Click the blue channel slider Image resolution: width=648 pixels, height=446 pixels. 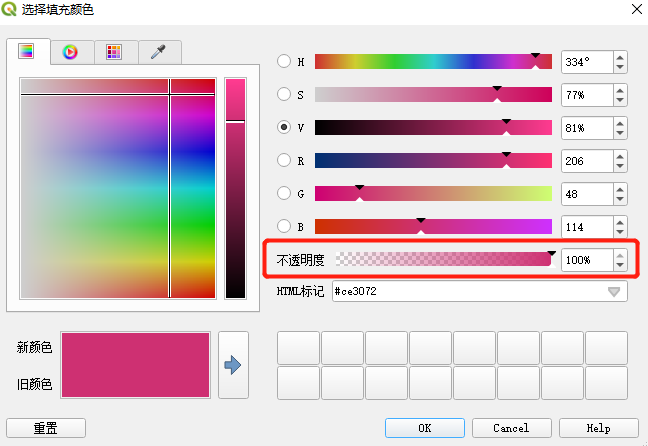click(x=433, y=227)
